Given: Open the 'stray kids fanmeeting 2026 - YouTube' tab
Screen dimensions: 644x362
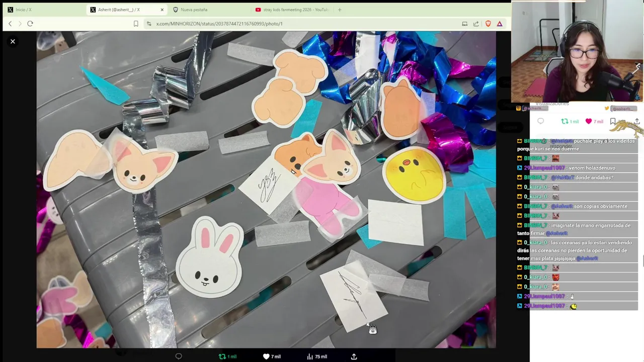Looking at the screenshot, I should click(292, 10).
